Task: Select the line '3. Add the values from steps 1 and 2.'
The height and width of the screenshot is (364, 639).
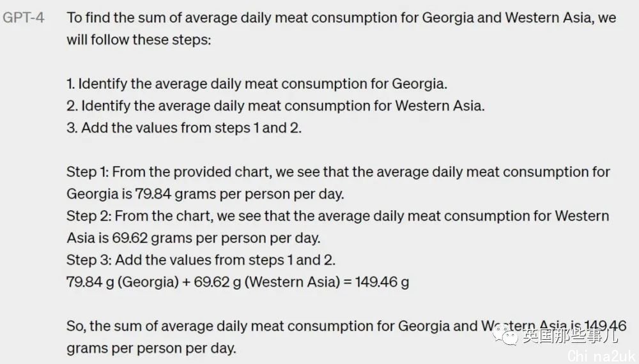Action: click(x=184, y=128)
